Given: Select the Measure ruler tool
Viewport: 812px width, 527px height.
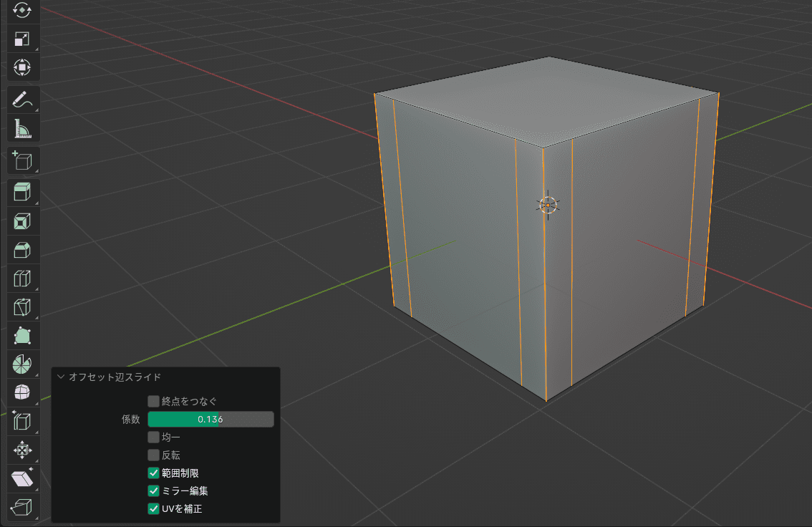Looking at the screenshot, I should tap(22, 128).
